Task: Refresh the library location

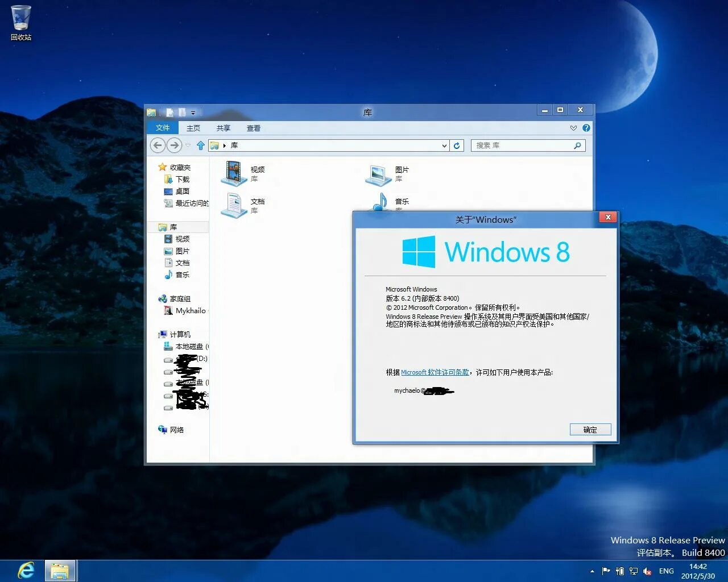Action: (457, 145)
